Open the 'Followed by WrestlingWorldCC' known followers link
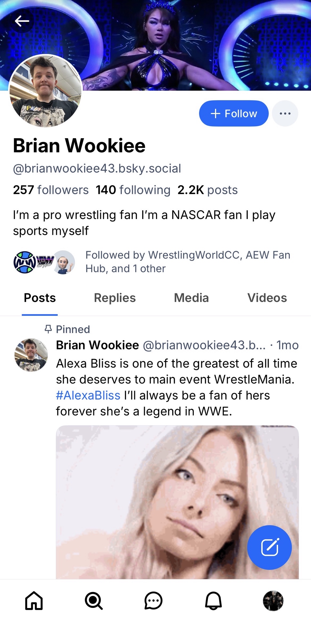The image size is (311, 644). tap(188, 262)
